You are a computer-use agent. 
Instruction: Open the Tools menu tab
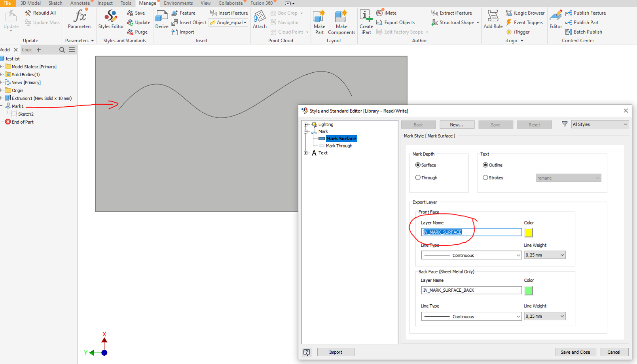click(126, 3)
